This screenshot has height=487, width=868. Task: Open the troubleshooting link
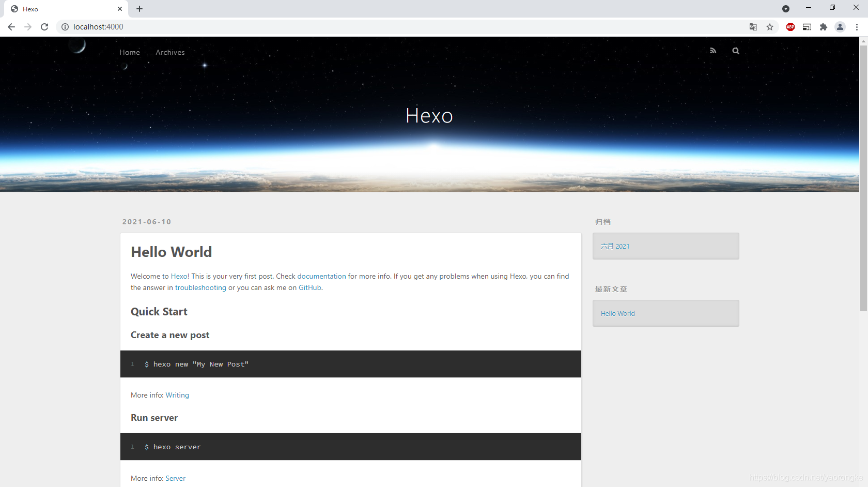[x=200, y=287]
